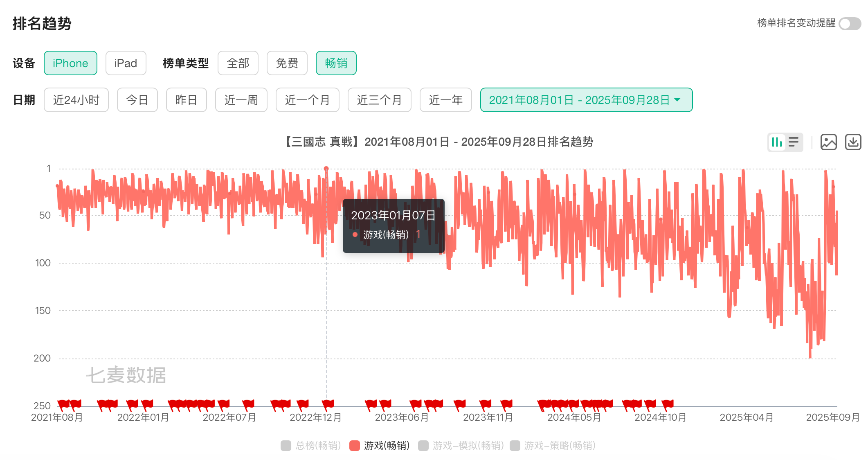
Task: Click the date range dropdown arrow
Action: tap(677, 100)
